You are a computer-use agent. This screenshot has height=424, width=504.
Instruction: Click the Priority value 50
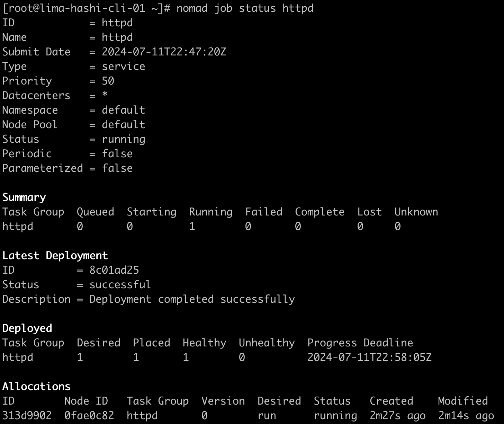(108, 81)
